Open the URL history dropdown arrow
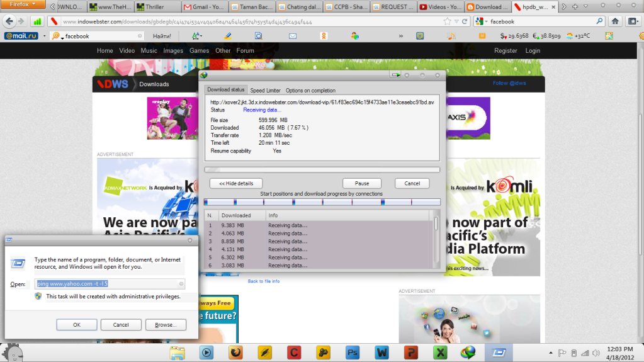The width and height of the screenshot is (644, 362). tap(456, 21)
